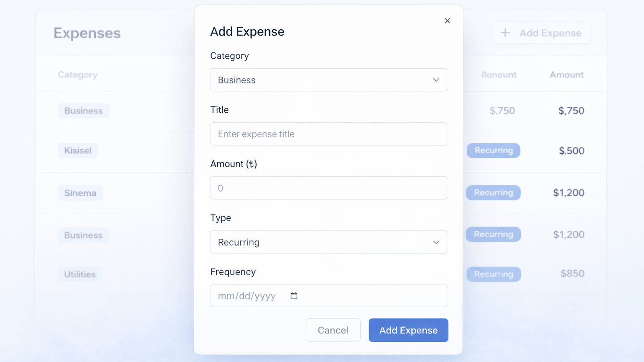Click the chevron on the Type dropdown
This screenshot has height=362, width=644.
(436, 242)
